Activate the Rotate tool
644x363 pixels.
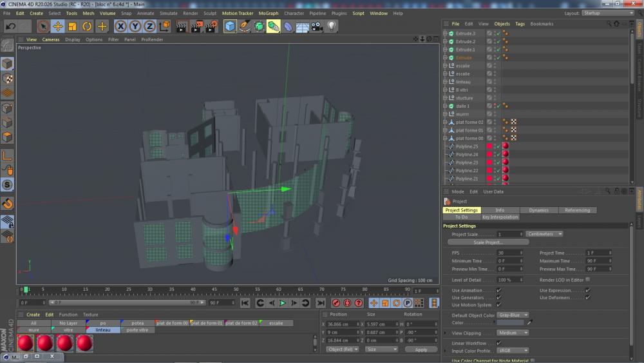coord(87,26)
